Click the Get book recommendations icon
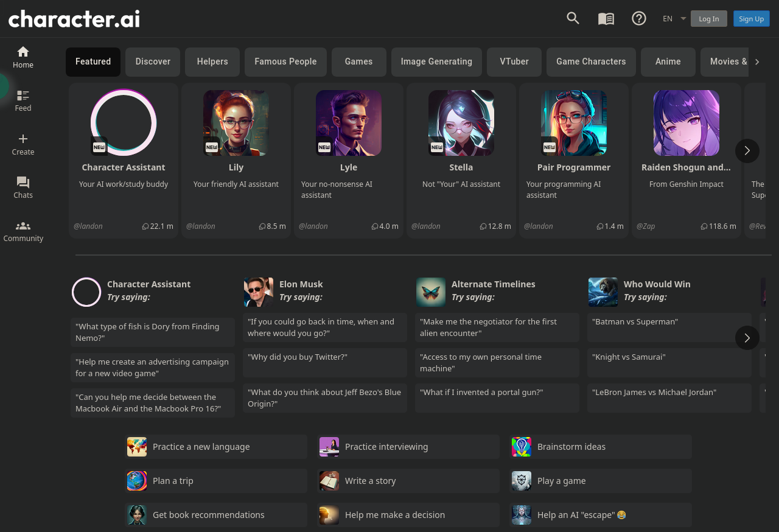Screen dimensions: 779x532 (137, 515)
